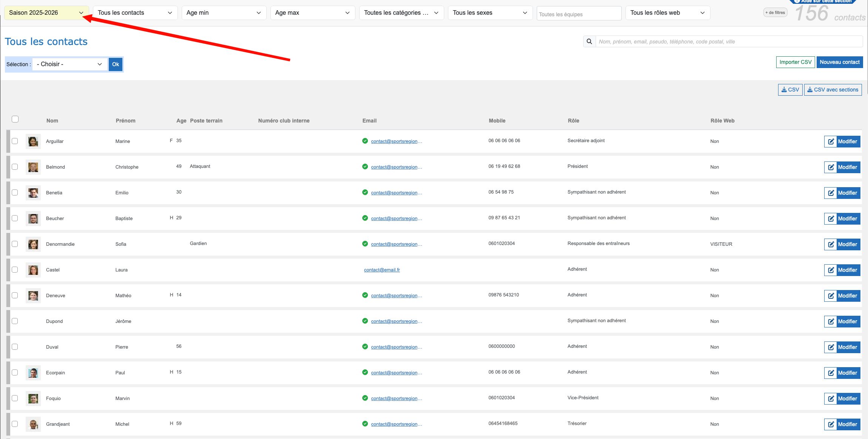The height and width of the screenshot is (439, 868).
Task: Open Benetia Emilio's profile photo thumbnail
Action: [33, 193]
